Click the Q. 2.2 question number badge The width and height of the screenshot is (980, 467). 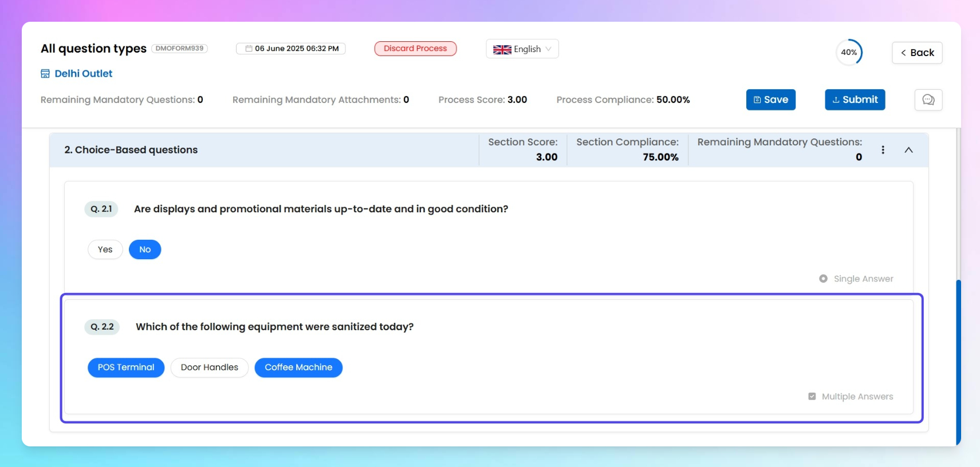[102, 327]
